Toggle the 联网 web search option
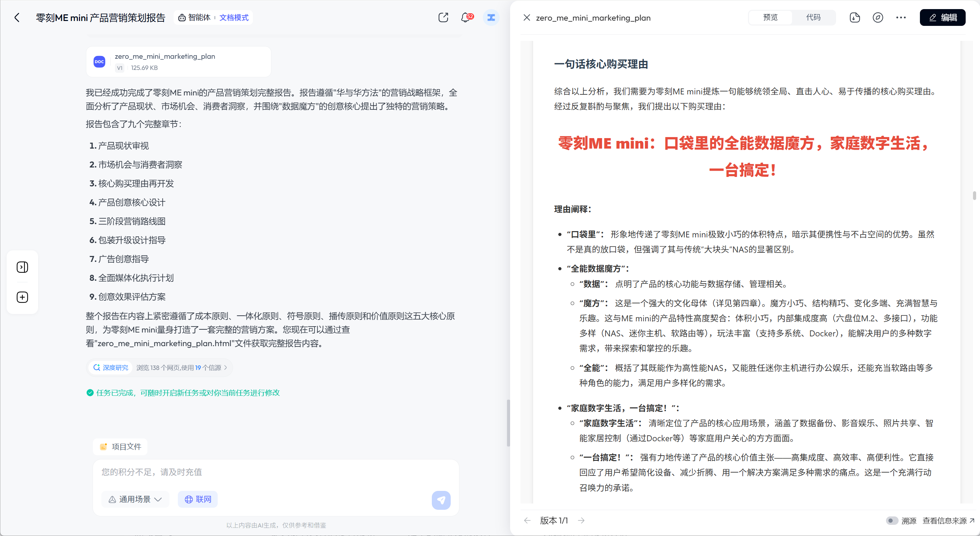Viewport: 980px width, 536px height. 198,499
